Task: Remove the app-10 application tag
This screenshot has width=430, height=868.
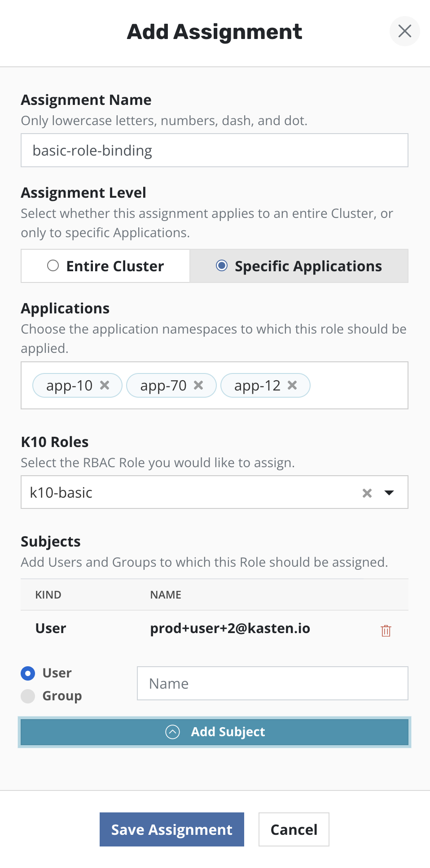Action: point(105,385)
